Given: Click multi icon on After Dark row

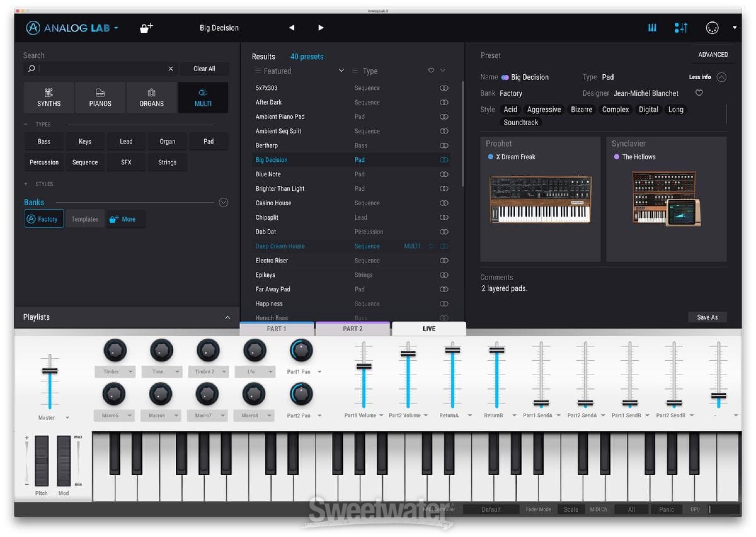Looking at the screenshot, I should [444, 103].
